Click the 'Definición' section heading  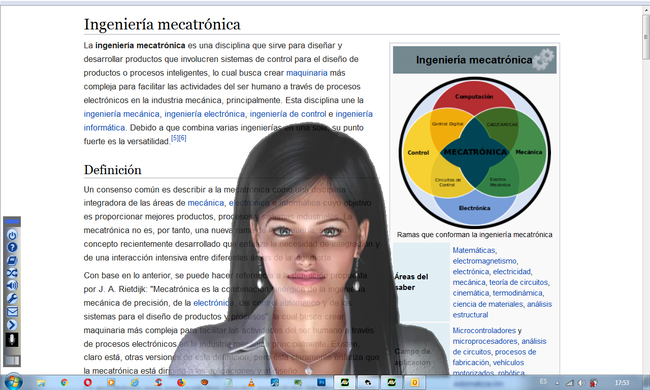coord(112,170)
